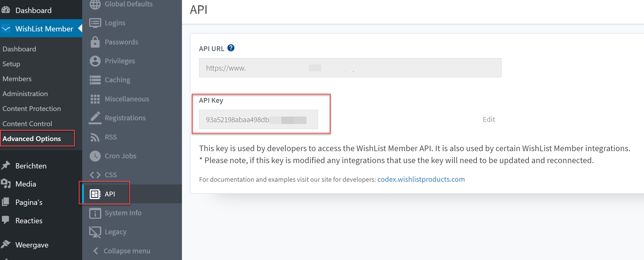
Task: Click the Global Defaults globe icon
Action: click(x=95, y=4)
